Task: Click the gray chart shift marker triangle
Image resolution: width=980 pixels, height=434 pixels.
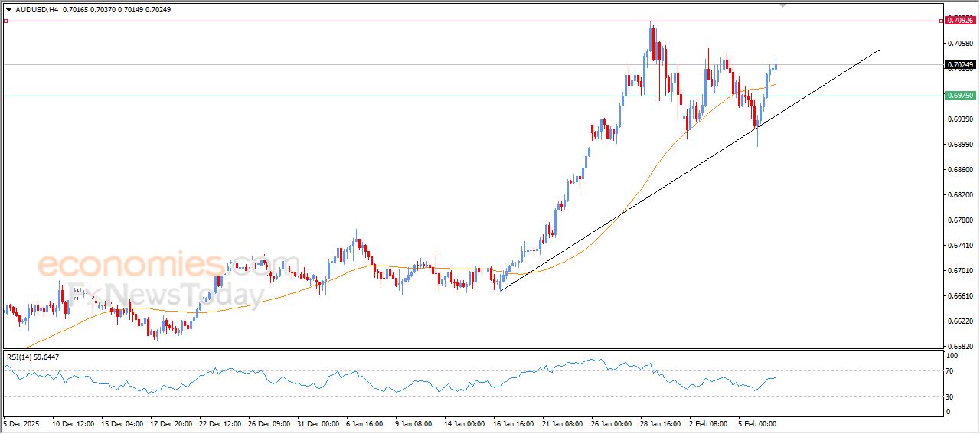Action: click(782, 5)
